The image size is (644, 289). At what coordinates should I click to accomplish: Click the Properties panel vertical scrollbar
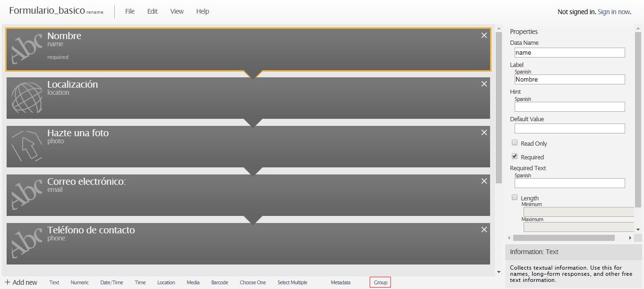[638, 119]
